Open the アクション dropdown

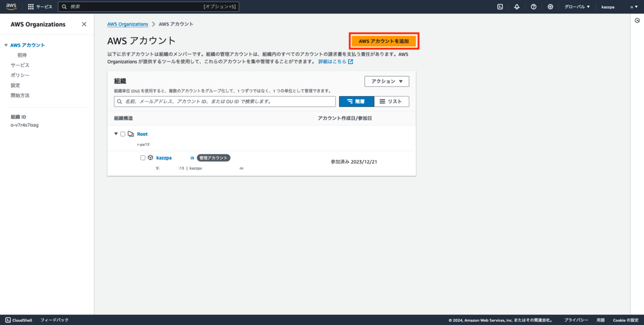click(x=387, y=82)
